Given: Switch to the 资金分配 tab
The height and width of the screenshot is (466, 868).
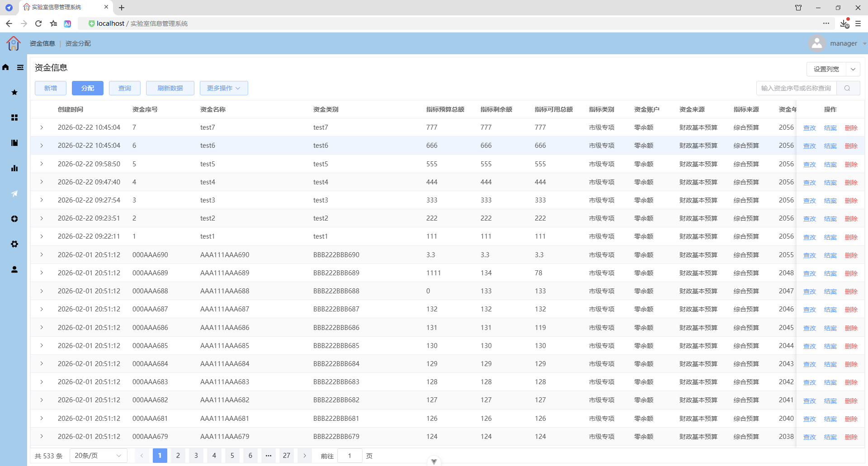Looking at the screenshot, I should [78, 43].
